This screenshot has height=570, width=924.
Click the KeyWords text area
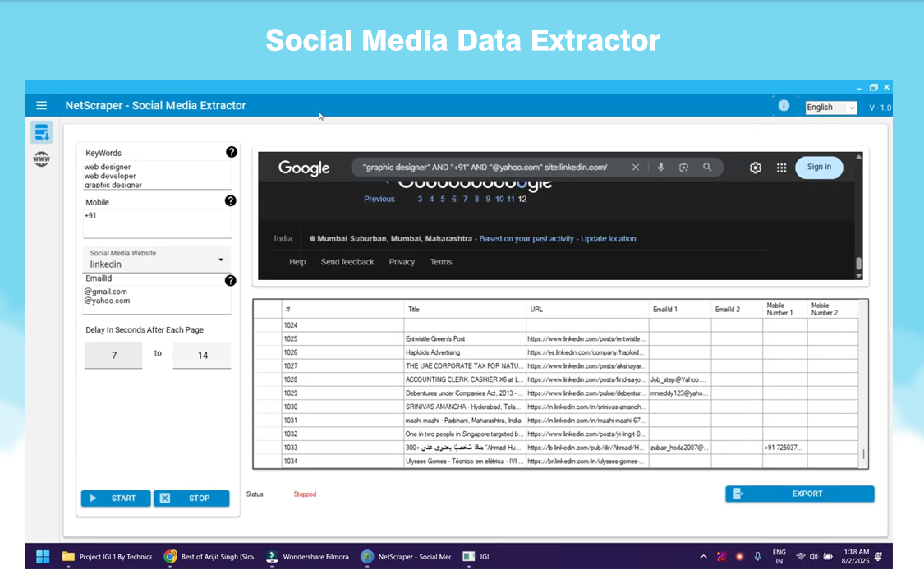coord(157,176)
